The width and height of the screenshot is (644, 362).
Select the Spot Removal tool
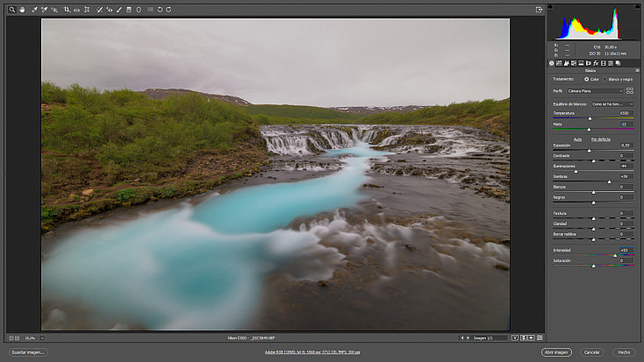99,10
